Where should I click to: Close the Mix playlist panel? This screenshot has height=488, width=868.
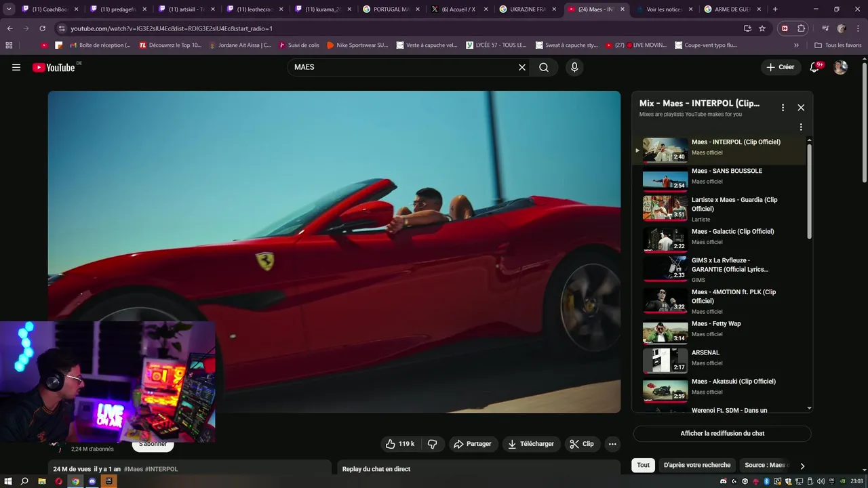coord(801,108)
